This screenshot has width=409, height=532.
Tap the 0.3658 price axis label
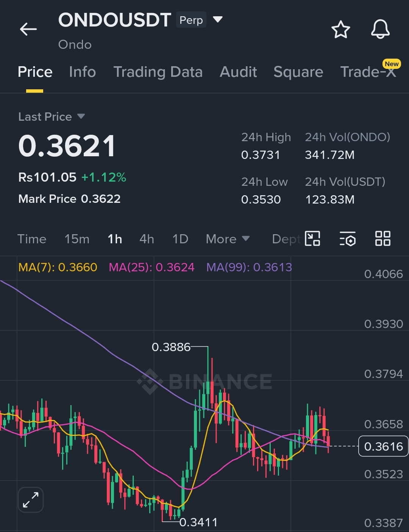[x=383, y=424]
